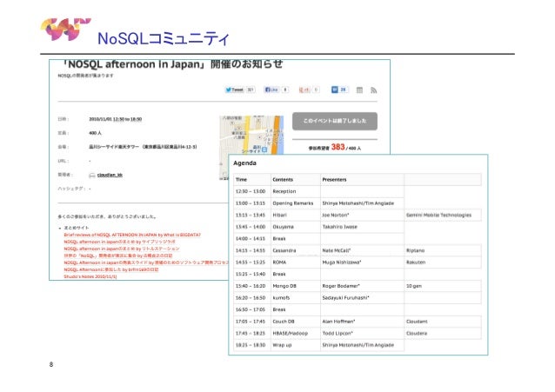Select the Muga Nishizawa cell

coord(362,262)
